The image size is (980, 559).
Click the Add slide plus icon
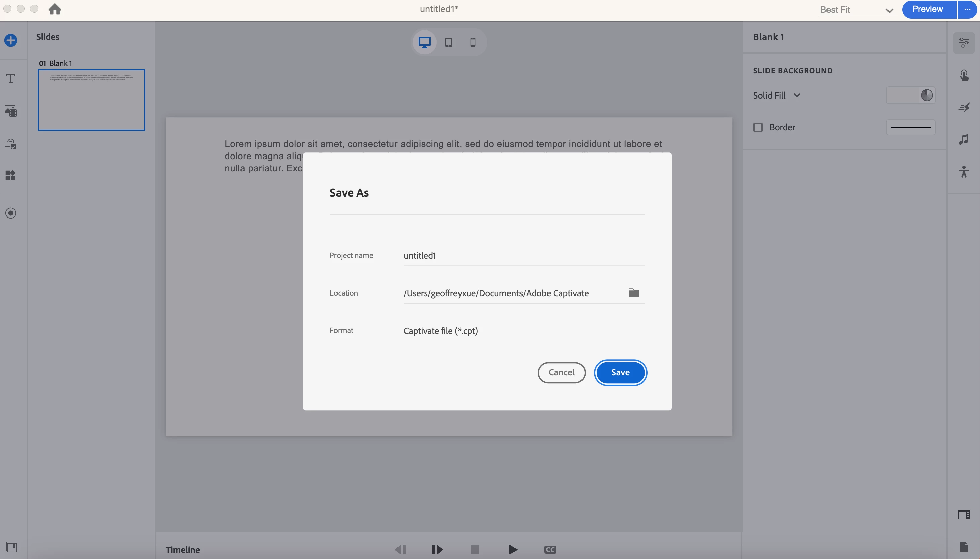pos(11,40)
